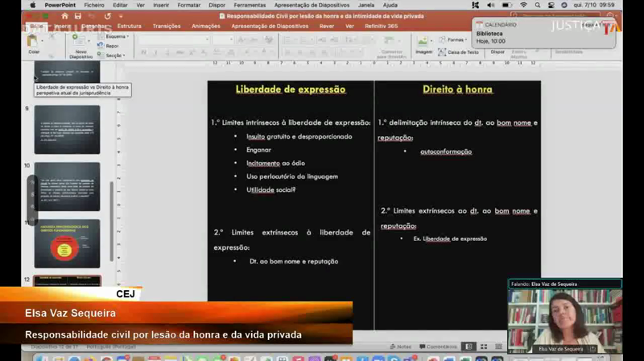644x361 pixels.
Task: Click the Save icon in title bar
Action: coord(77,15)
